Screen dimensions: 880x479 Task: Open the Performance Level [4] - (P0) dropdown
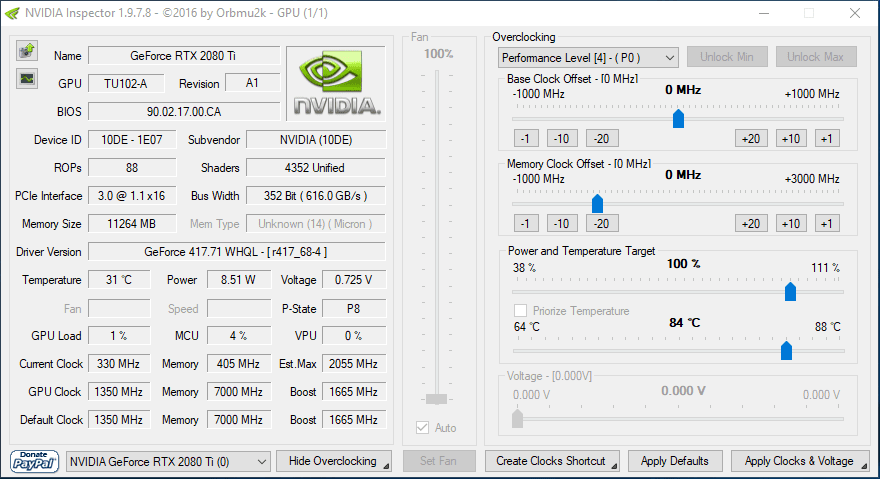tap(588, 58)
